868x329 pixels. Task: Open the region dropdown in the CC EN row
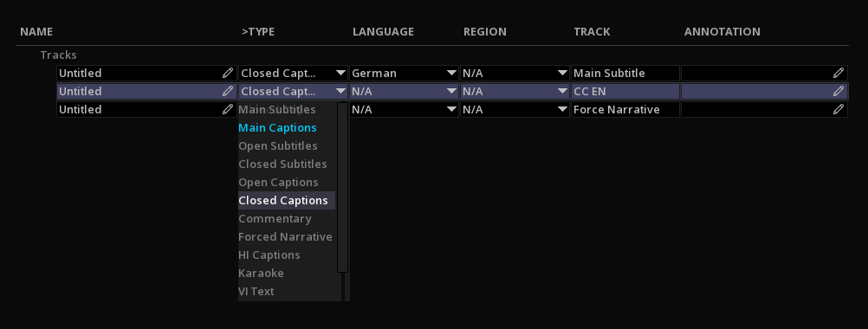pos(515,91)
